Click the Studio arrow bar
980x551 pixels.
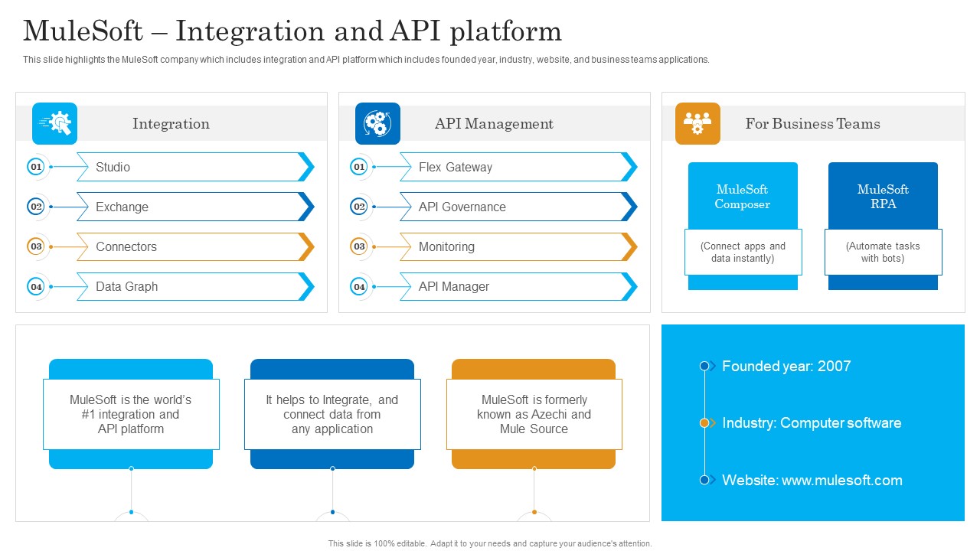pos(195,167)
